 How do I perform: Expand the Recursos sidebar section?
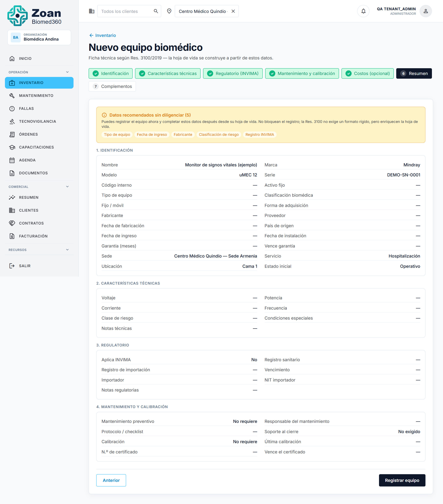click(x=67, y=250)
